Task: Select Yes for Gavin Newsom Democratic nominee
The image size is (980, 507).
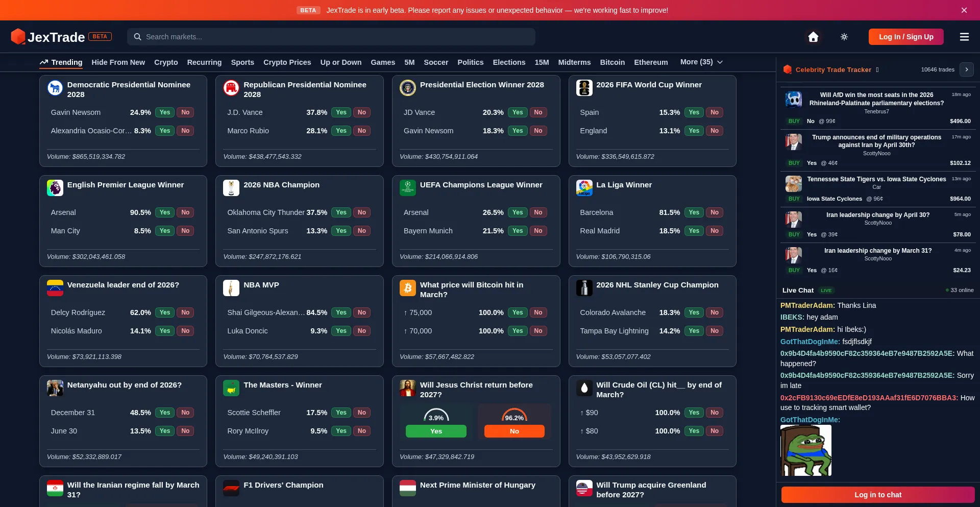Action: coord(165,112)
